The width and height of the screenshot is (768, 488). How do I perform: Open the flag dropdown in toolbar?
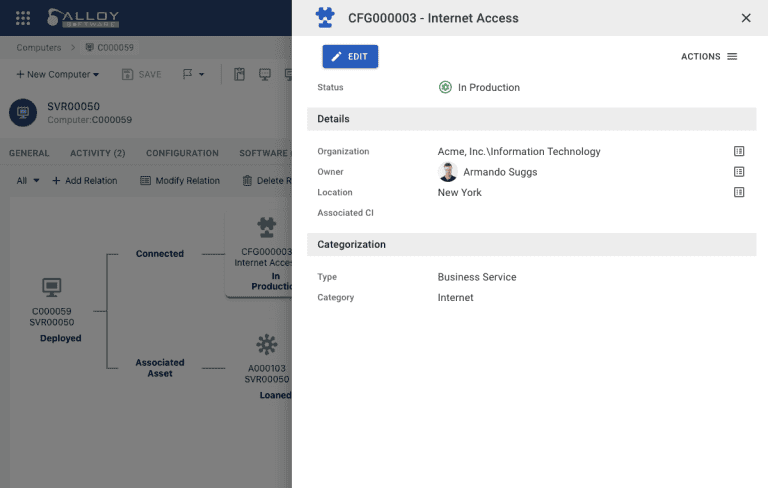click(x=193, y=75)
